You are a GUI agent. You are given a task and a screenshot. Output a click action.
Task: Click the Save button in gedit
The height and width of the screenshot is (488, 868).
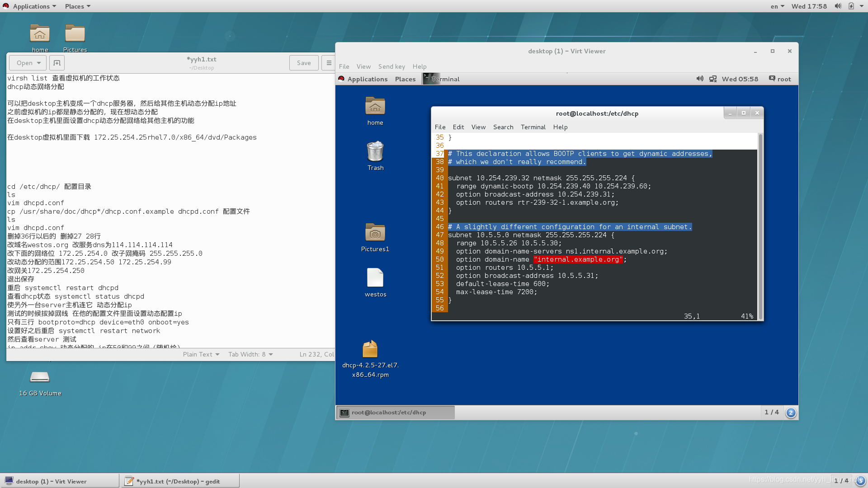tap(304, 63)
